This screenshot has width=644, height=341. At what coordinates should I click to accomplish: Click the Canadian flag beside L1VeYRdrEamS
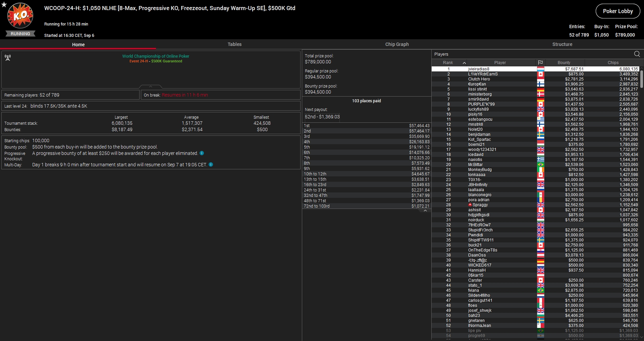pos(540,74)
